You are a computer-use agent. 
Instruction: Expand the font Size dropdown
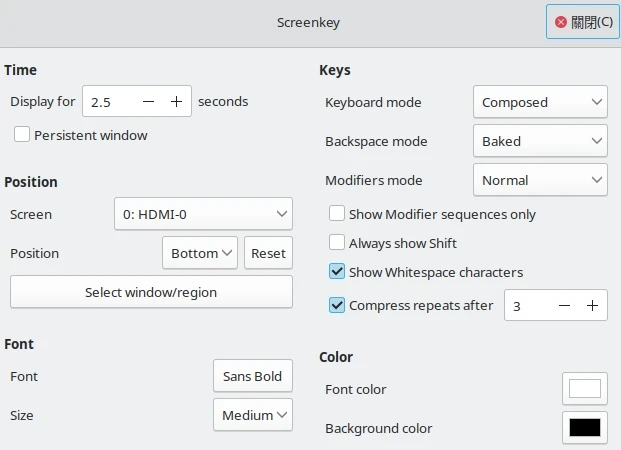point(253,415)
